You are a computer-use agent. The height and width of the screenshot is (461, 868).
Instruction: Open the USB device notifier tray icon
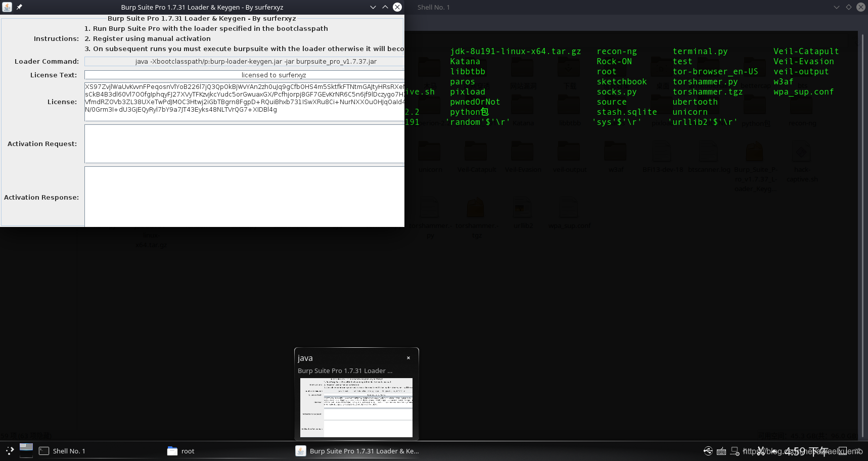coord(708,451)
